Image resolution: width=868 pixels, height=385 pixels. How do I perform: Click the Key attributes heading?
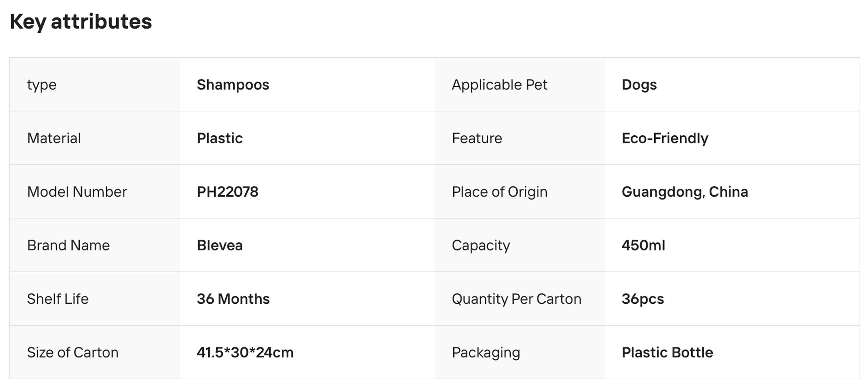(81, 22)
